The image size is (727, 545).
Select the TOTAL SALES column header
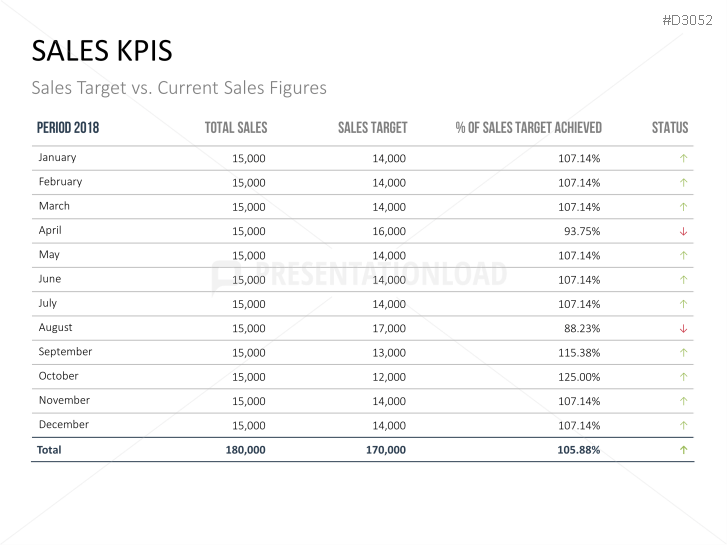(235, 128)
